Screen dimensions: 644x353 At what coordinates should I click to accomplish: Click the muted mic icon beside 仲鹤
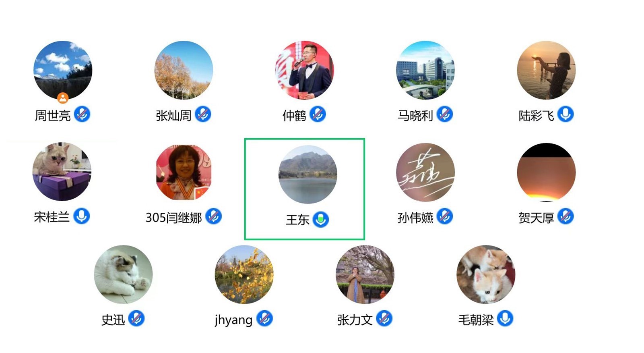pyautogui.click(x=318, y=114)
